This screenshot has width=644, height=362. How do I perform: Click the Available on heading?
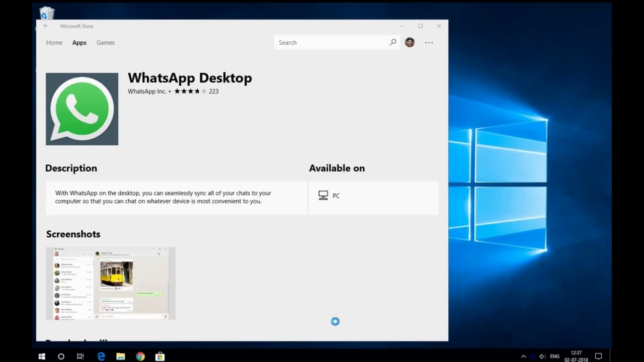pyautogui.click(x=337, y=168)
